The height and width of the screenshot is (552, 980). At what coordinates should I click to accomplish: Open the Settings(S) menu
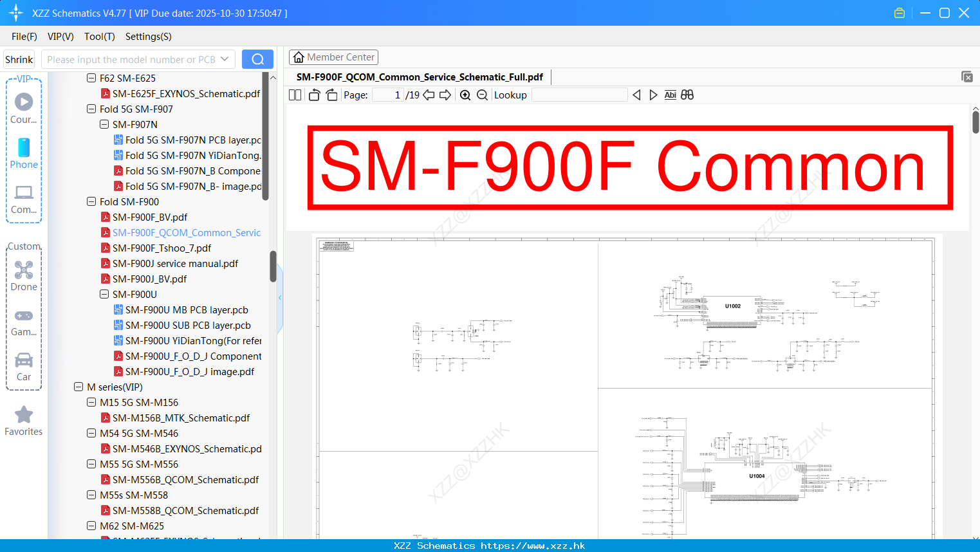pos(149,37)
